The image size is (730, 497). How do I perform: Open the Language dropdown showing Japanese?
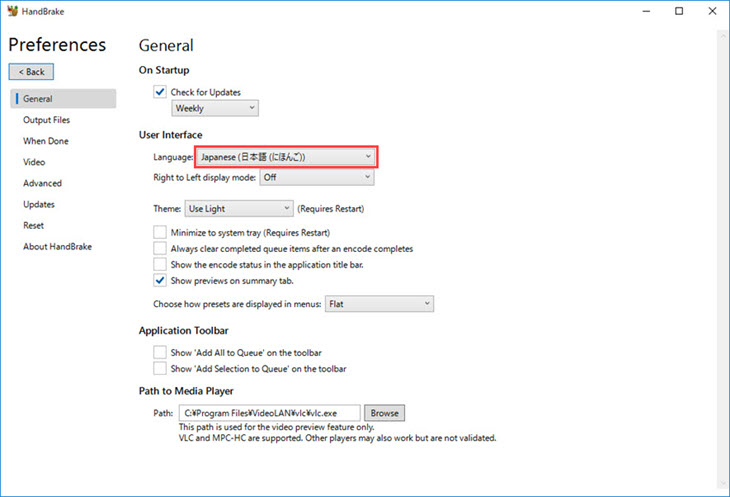pyautogui.click(x=285, y=157)
